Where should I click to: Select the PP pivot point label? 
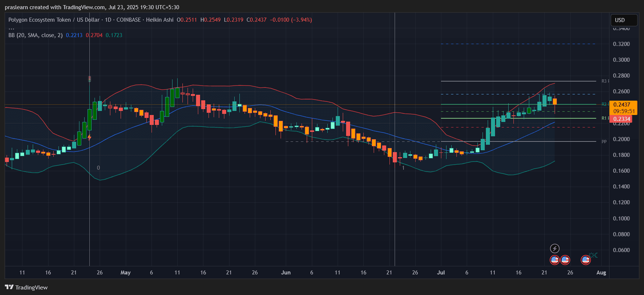tap(604, 142)
